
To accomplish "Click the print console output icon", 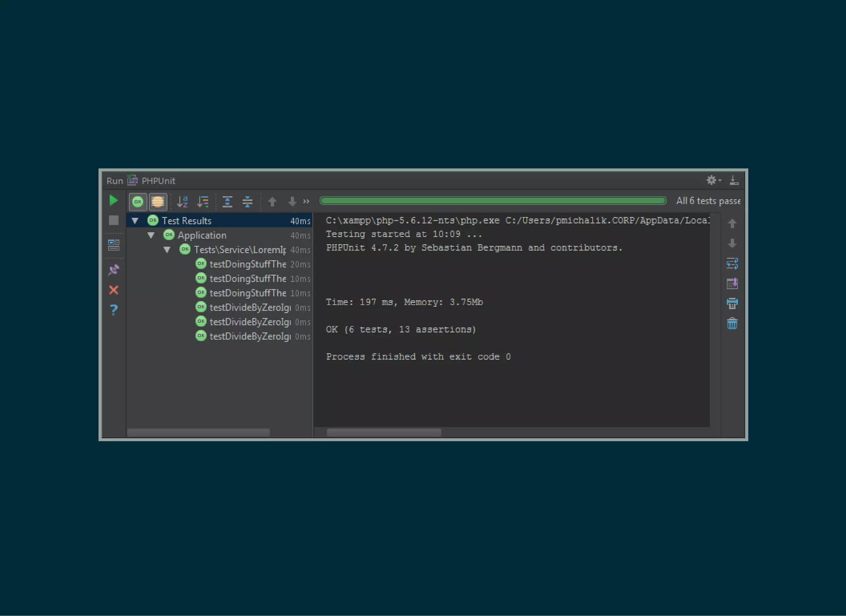I will pyautogui.click(x=732, y=303).
